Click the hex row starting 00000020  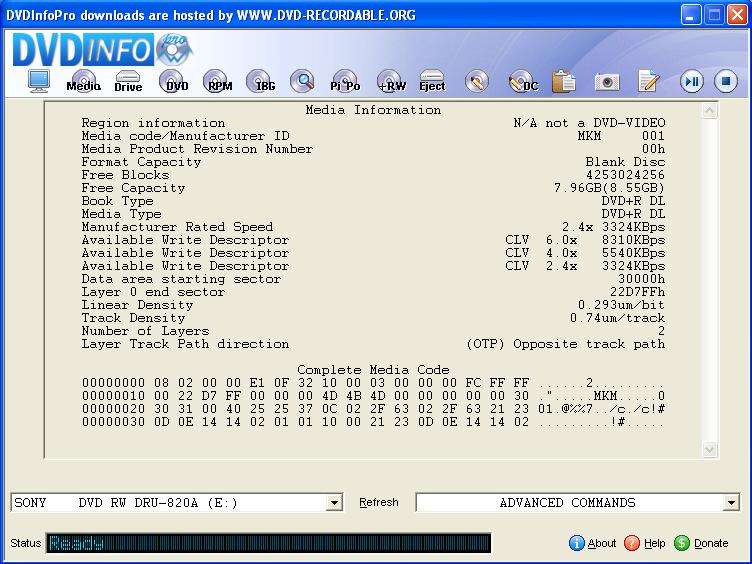[x=373, y=409]
